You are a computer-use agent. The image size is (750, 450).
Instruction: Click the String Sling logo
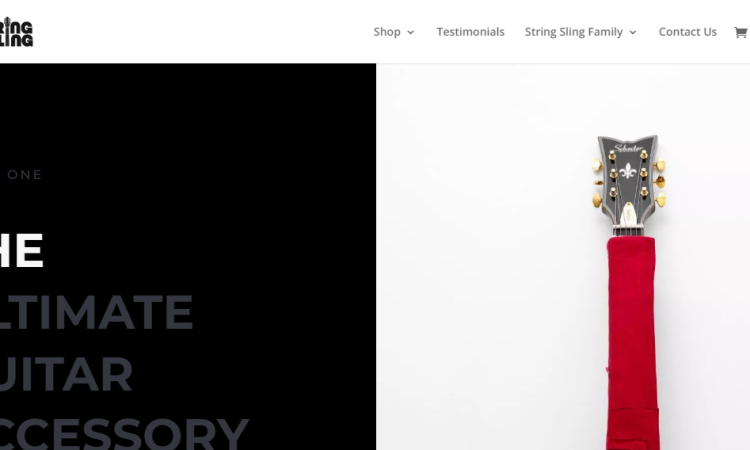pos(16,32)
